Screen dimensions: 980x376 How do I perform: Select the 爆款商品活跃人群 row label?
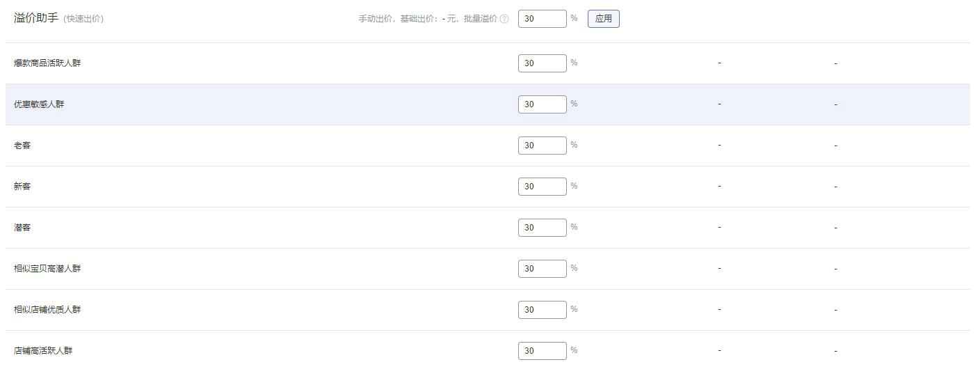(x=47, y=63)
